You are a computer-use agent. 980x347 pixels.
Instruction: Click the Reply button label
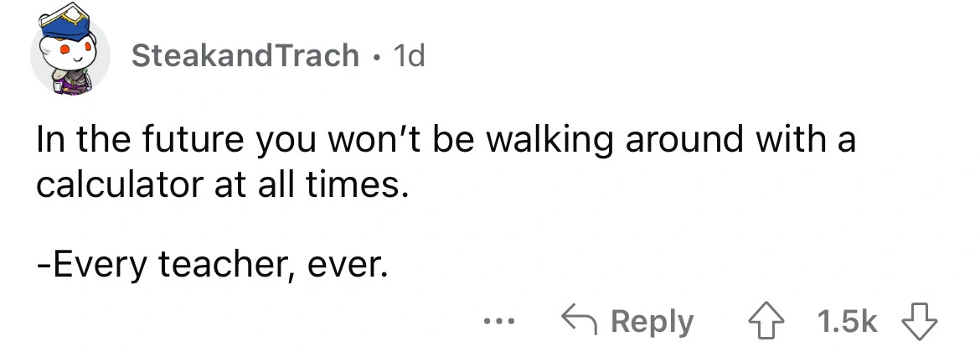654,322
